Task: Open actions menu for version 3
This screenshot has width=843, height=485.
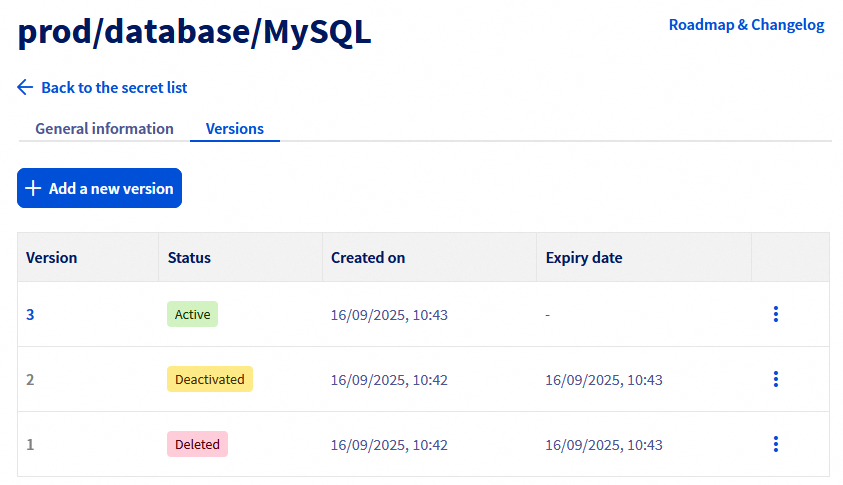Action: 775,314
